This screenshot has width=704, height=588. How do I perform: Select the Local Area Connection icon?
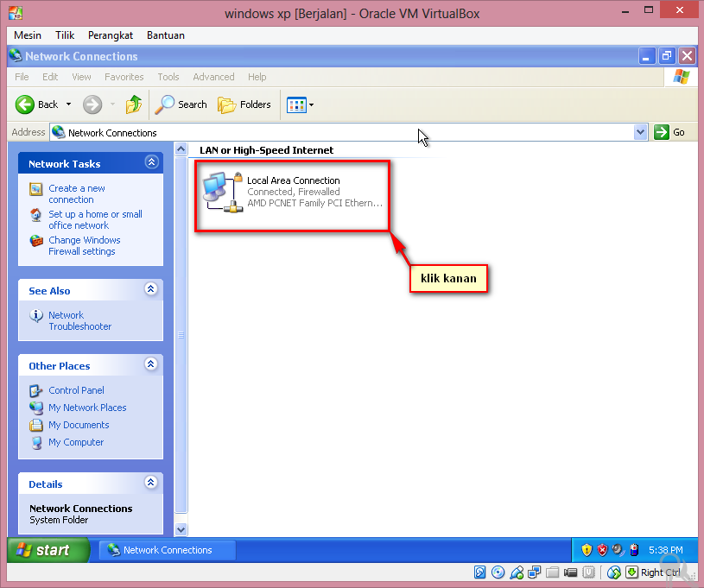[x=223, y=192]
